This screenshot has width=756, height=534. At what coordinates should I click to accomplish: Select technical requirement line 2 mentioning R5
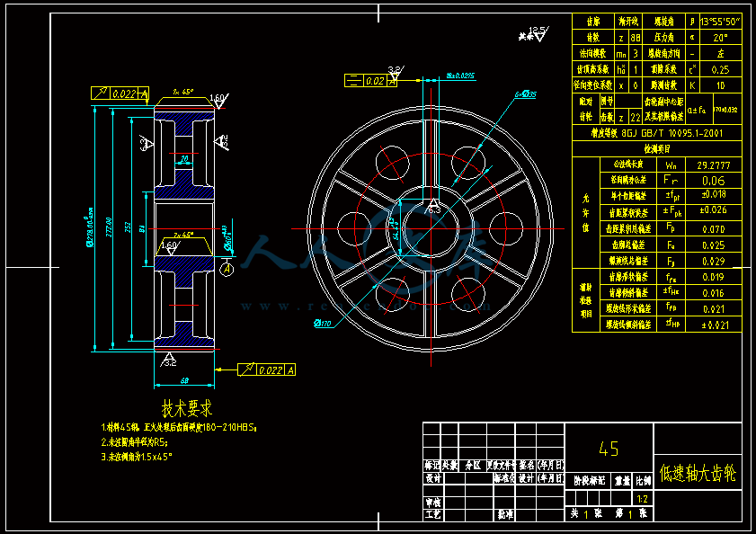tap(135, 442)
